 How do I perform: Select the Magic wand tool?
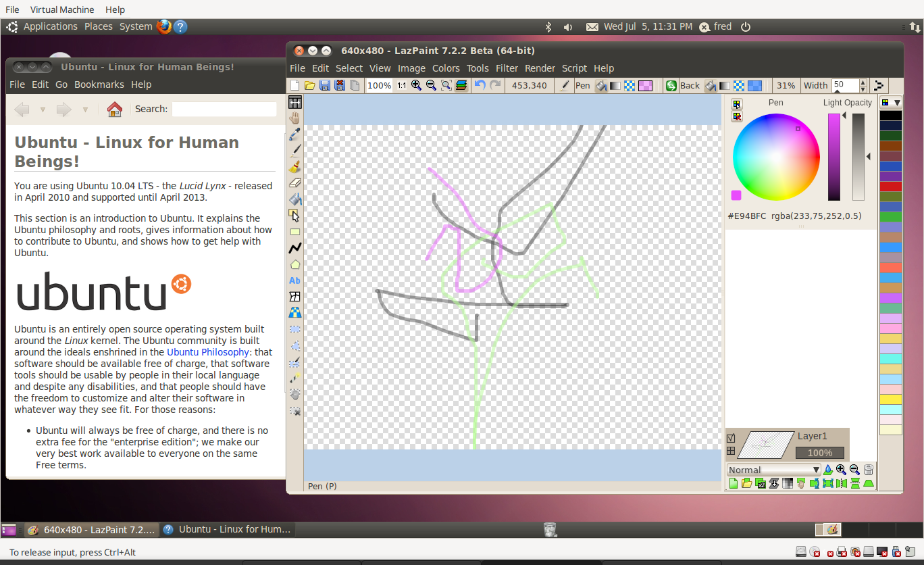pos(295,378)
